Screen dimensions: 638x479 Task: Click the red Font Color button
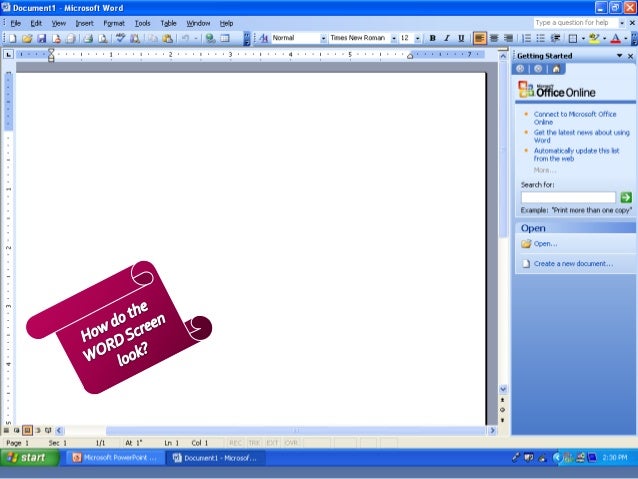[x=616, y=38]
